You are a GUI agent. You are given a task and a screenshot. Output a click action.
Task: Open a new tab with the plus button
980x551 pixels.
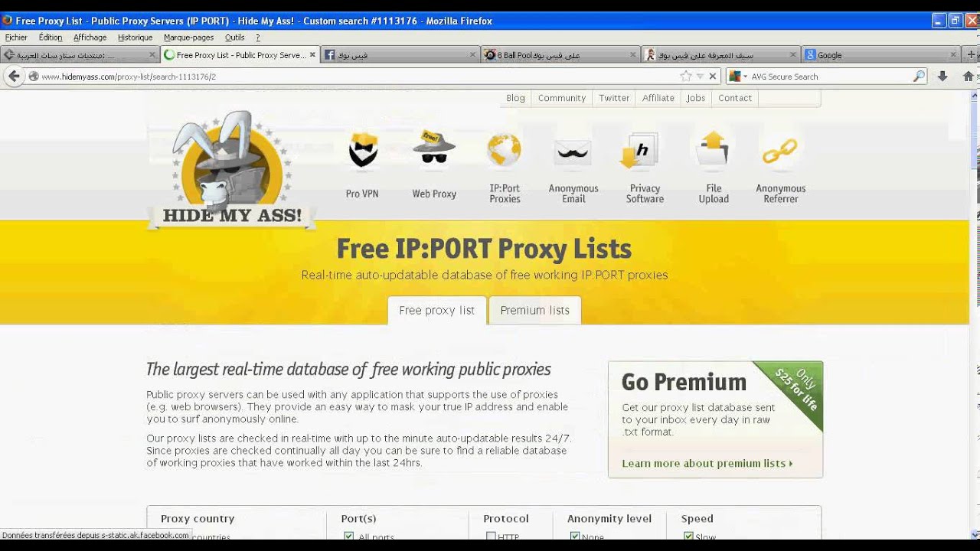(x=972, y=54)
